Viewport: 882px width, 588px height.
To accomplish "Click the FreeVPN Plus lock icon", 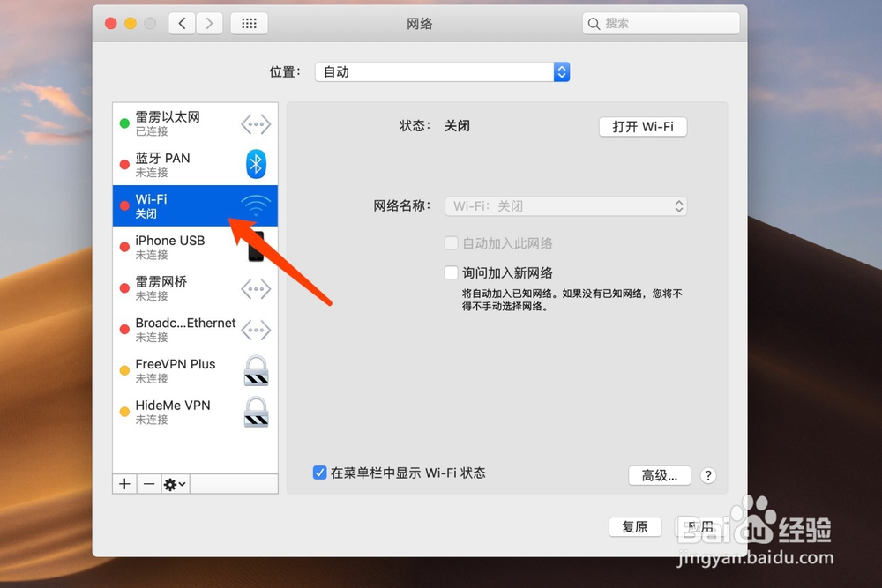I will (255, 370).
